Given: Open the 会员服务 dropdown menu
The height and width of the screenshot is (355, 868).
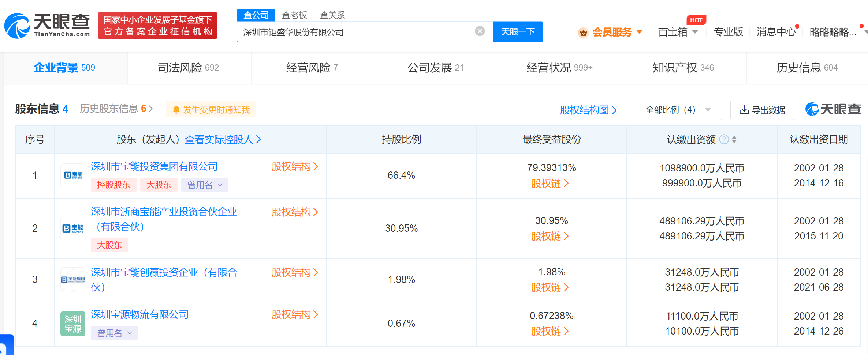Looking at the screenshot, I should pyautogui.click(x=640, y=32).
